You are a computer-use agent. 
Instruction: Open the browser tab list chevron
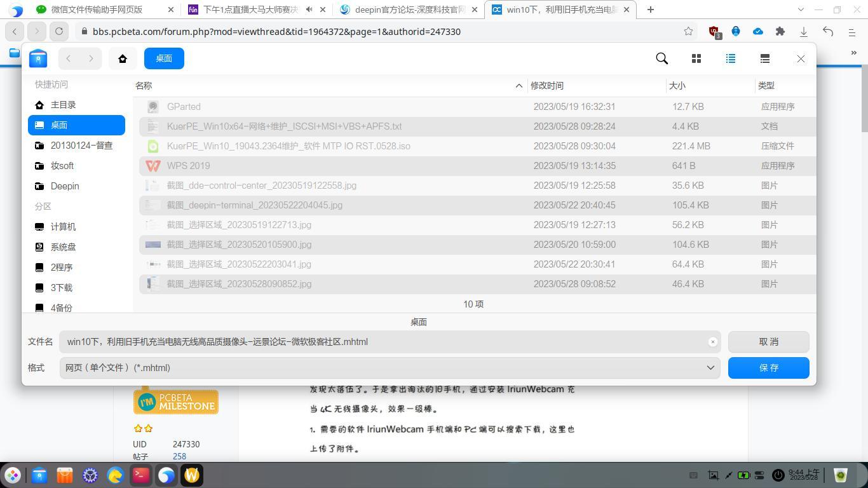click(x=801, y=10)
